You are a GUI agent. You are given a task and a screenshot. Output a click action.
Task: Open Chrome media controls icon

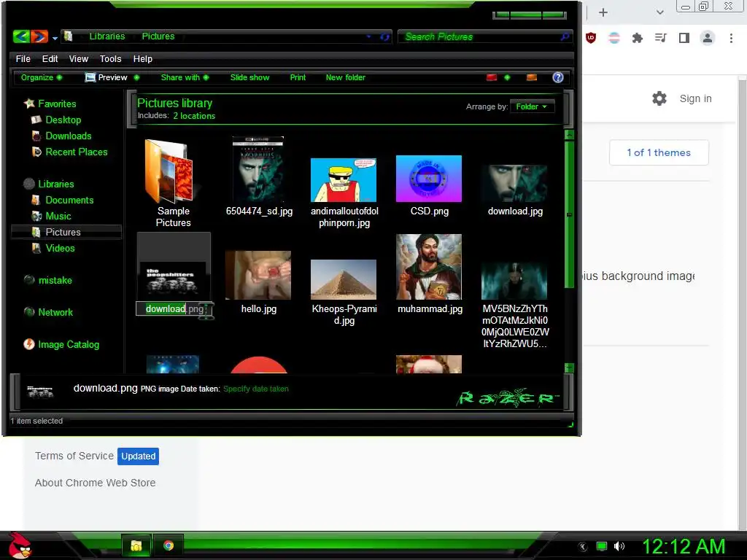pyautogui.click(x=660, y=38)
